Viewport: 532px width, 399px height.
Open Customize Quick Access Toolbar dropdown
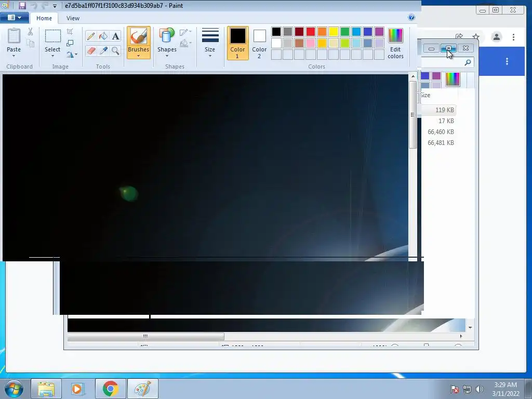[55, 6]
